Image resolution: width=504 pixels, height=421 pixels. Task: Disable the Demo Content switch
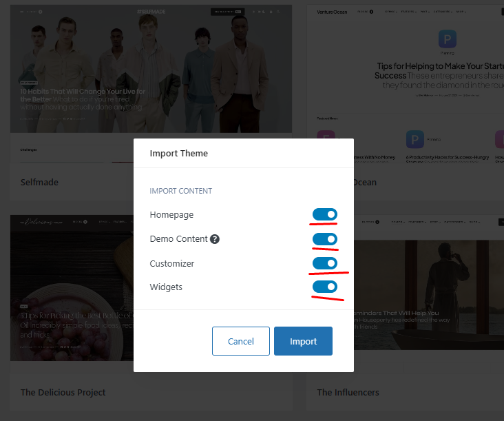(325, 239)
